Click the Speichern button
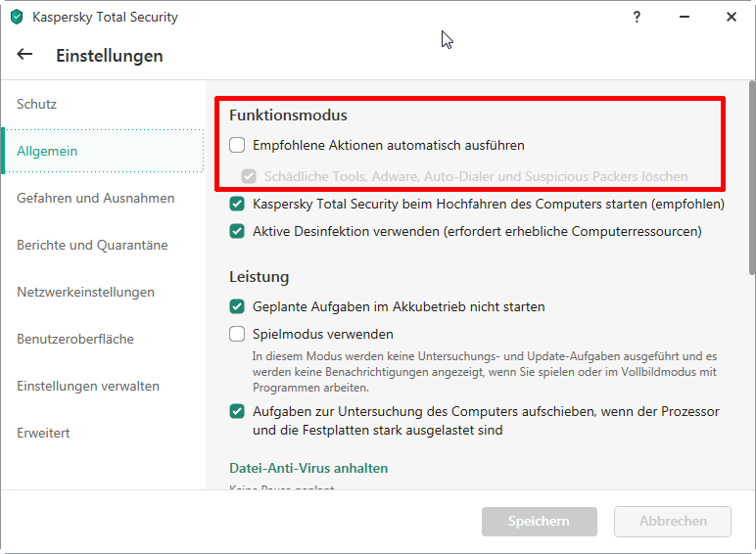This screenshot has width=756, height=554. [539, 522]
